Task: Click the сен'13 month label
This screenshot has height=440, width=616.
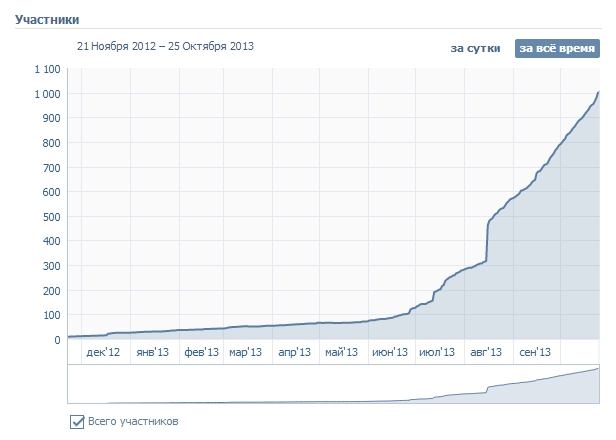Action: coord(535,352)
